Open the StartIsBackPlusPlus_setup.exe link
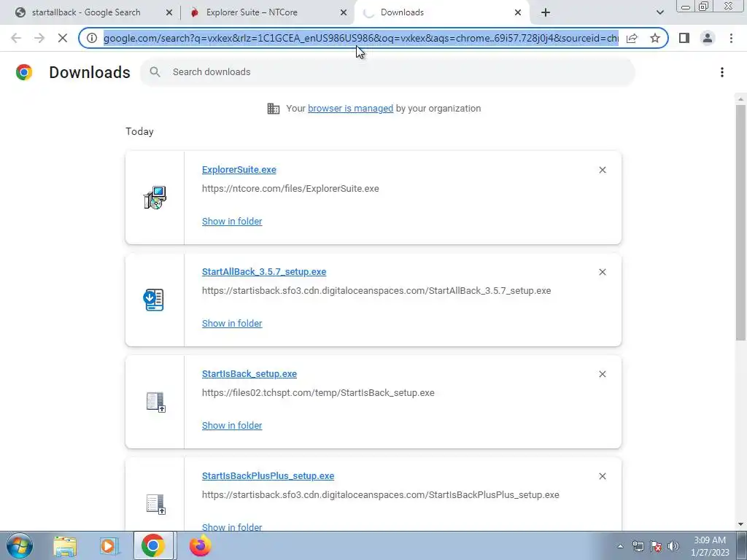747x560 pixels. click(x=268, y=476)
